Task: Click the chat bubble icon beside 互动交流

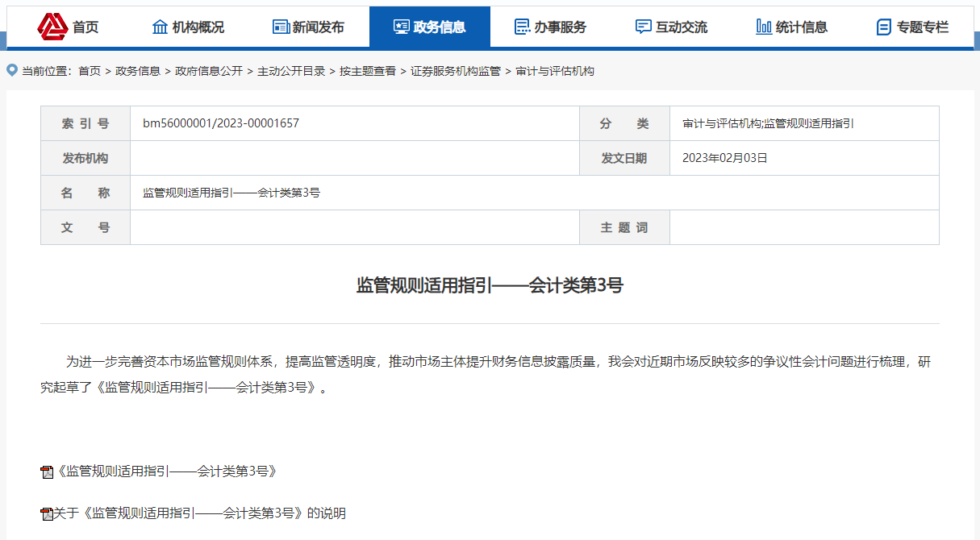Action: [x=642, y=25]
